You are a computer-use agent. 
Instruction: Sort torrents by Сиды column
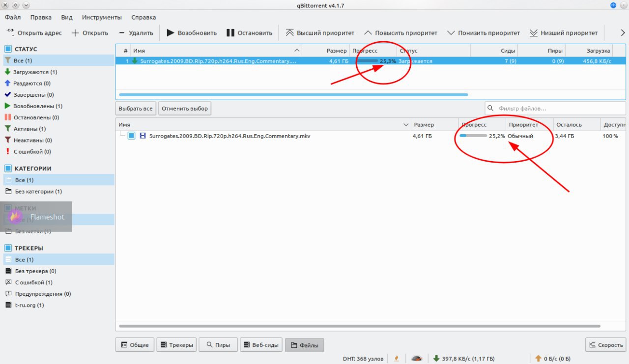[494, 51]
